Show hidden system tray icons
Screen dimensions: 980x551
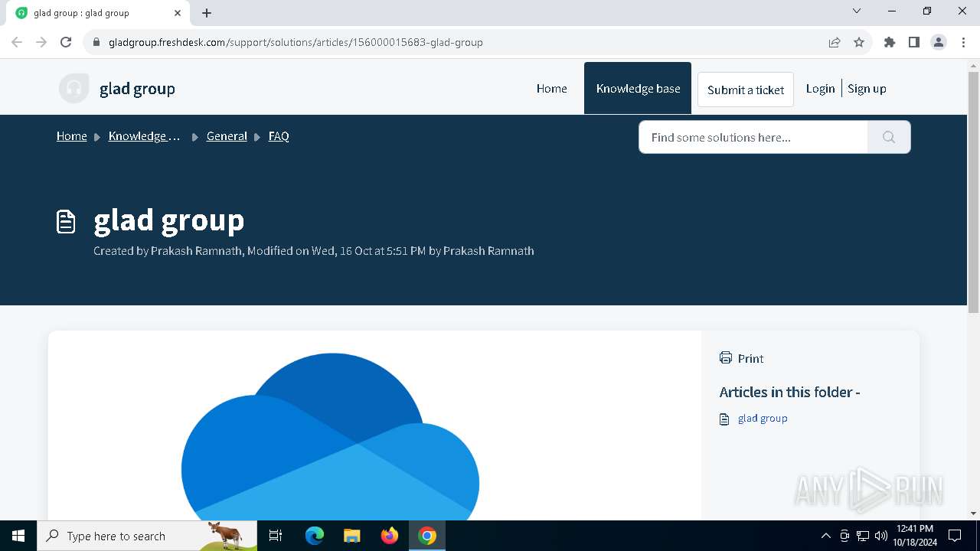tap(825, 536)
